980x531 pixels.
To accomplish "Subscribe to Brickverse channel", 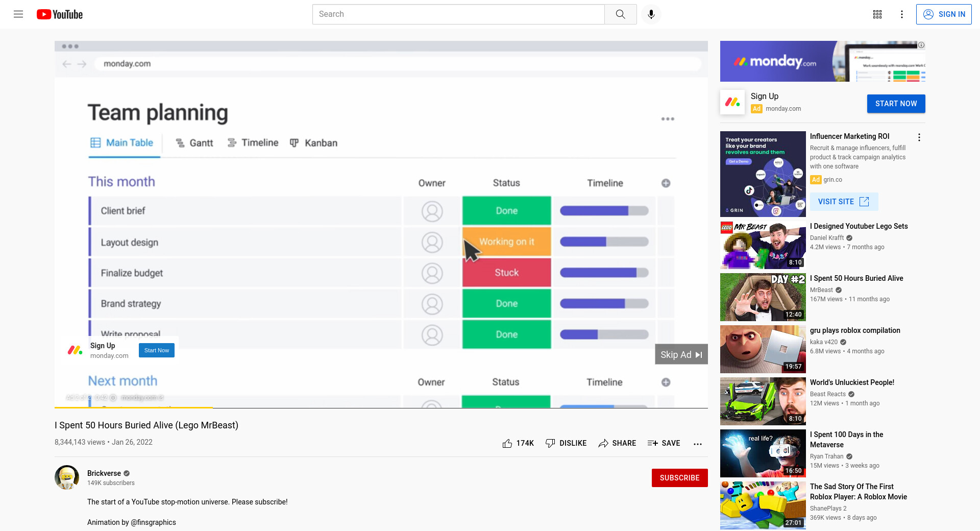I will coord(679,478).
